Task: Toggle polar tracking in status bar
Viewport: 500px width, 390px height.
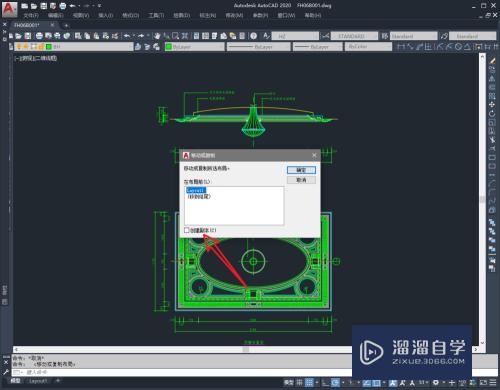Action: click(336, 382)
